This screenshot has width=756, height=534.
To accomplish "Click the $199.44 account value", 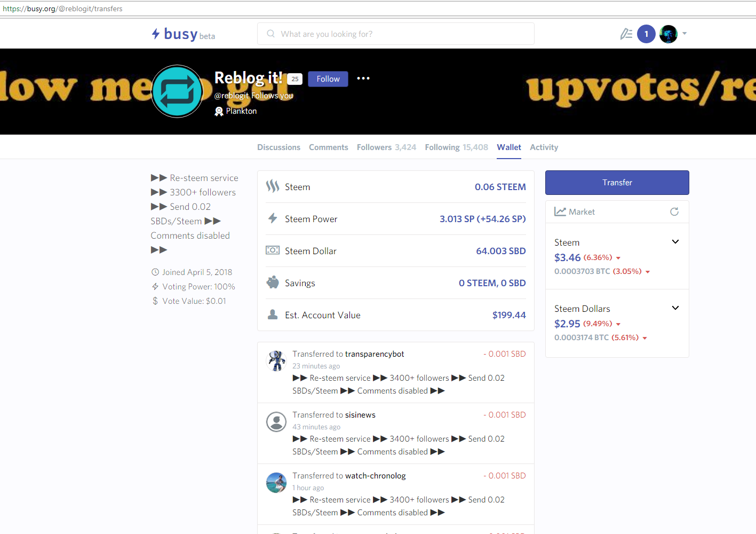I will [x=509, y=315].
